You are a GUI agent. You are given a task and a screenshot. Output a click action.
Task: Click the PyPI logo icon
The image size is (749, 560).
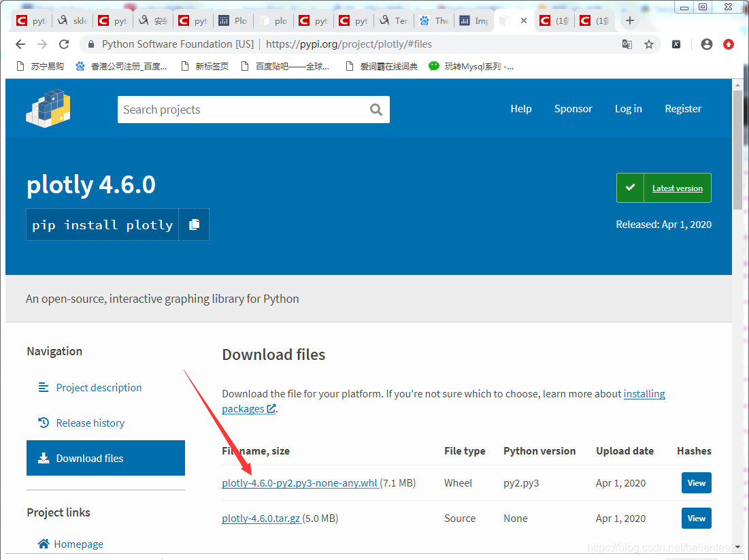[x=48, y=109]
